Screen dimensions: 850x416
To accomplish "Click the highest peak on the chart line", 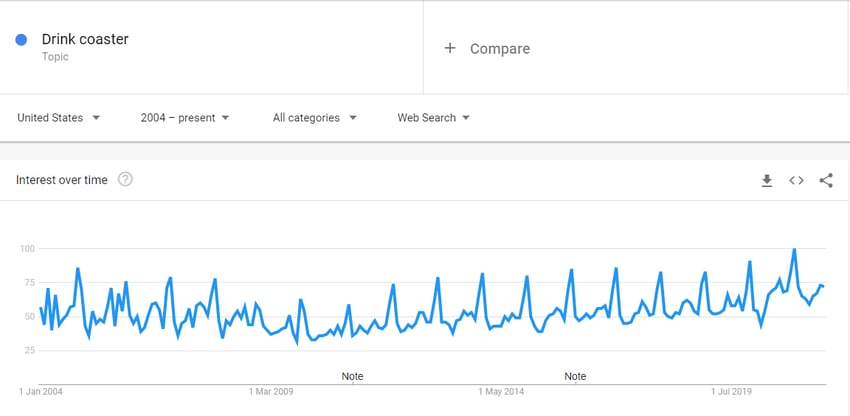I will pyautogui.click(x=794, y=249).
